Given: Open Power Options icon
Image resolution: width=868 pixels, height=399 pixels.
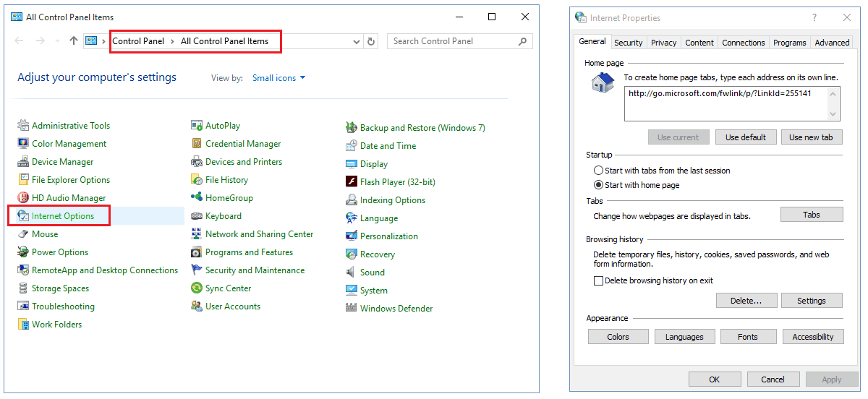Looking at the screenshot, I should 23,252.
